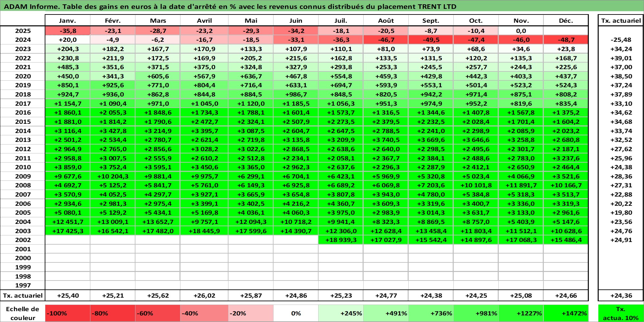Click the +18 939,3 cell in 2002
Screen dimensions: 644x322
coord(341,240)
